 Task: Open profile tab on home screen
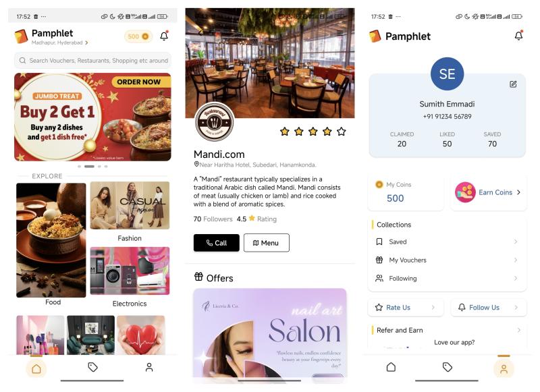[x=149, y=367]
